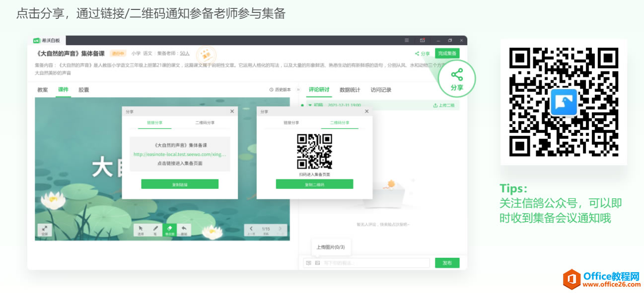
Task: Click the 点击链接进入集备页面 hint text
Action: click(180, 163)
